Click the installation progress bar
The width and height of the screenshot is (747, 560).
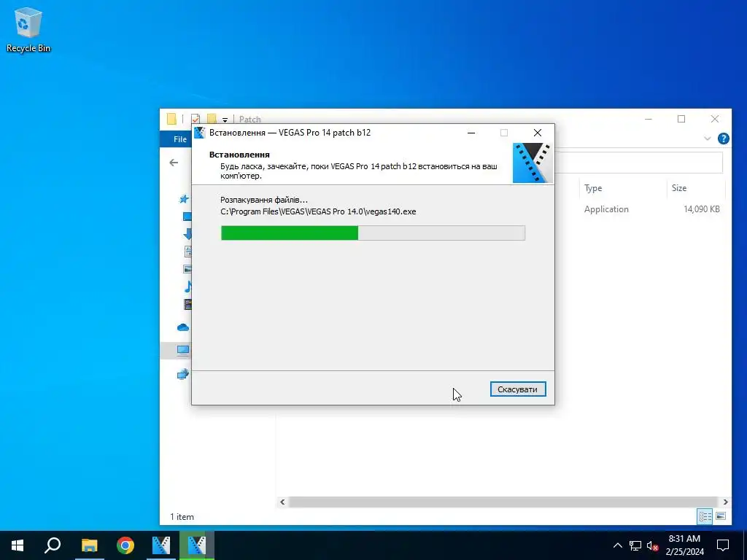pyautogui.click(x=373, y=233)
